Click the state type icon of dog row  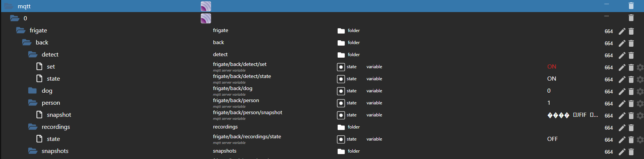341,91
